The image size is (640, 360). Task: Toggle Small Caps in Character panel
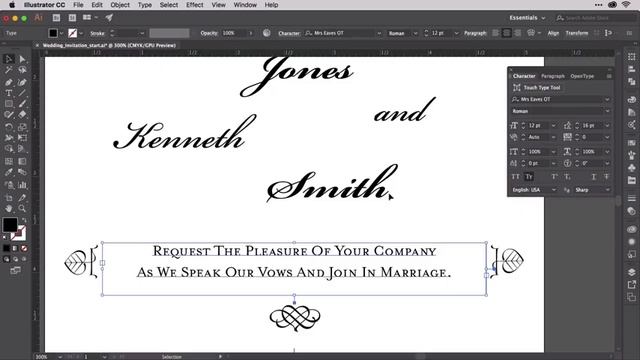point(529,177)
